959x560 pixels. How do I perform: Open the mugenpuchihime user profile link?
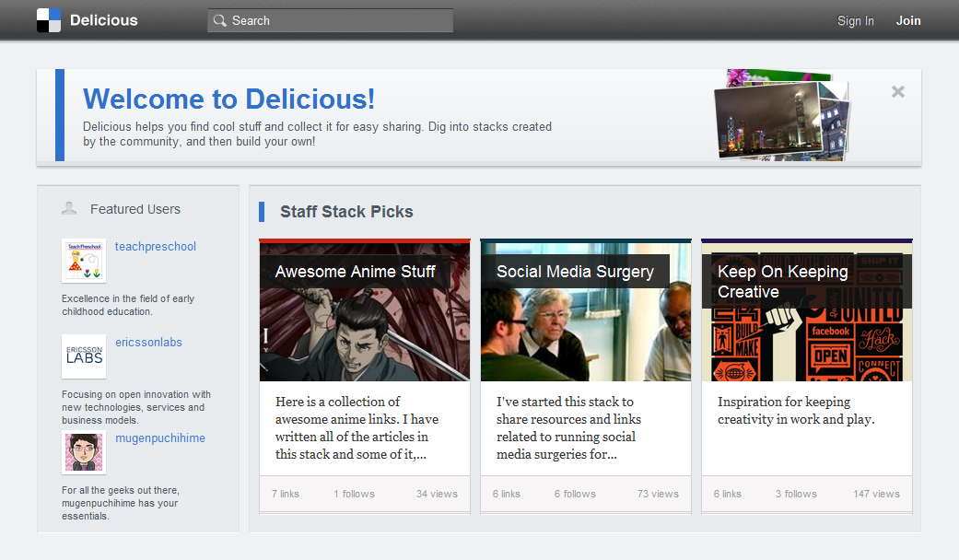click(160, 438)
